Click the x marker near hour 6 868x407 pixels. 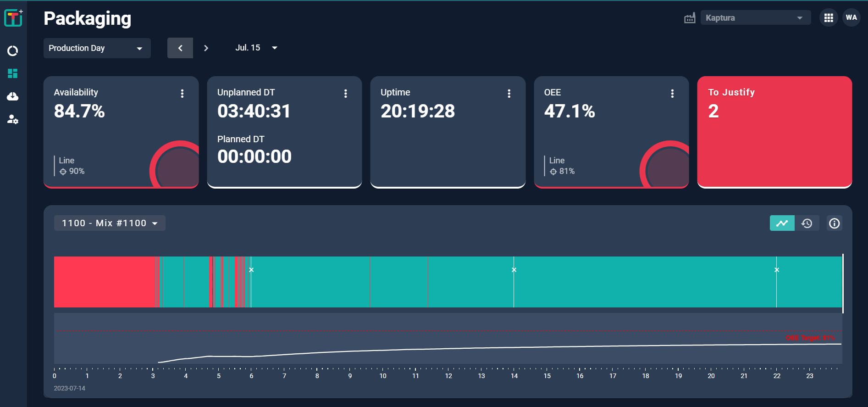pyautogui.click(x=251, y=270)
